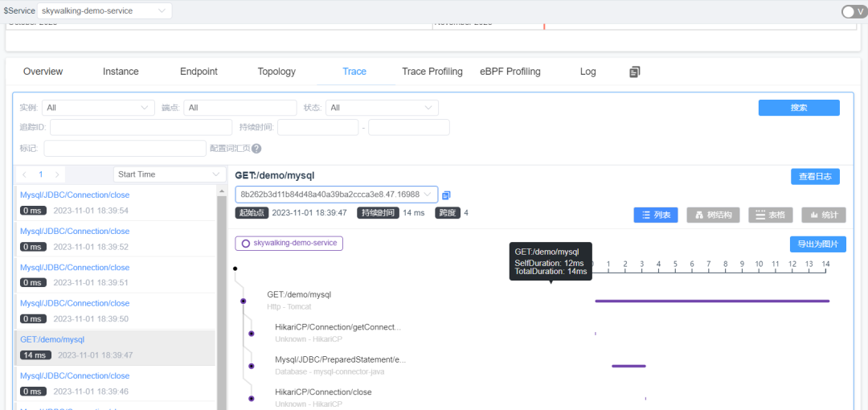Screen dimensions: 868x410
Task: Click the Mysql PreparedStatement duration bar
Action: click(x=628, y=366)
